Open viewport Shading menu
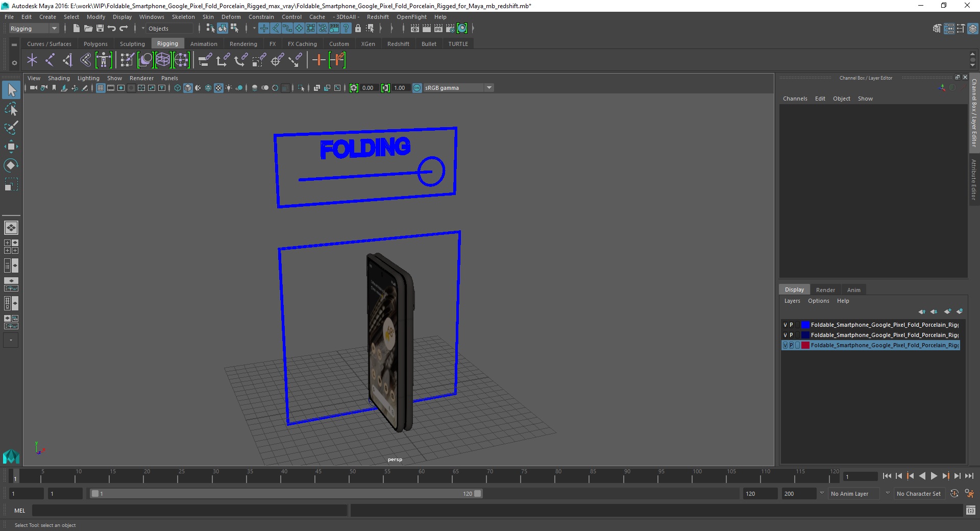 coord(59,78)
